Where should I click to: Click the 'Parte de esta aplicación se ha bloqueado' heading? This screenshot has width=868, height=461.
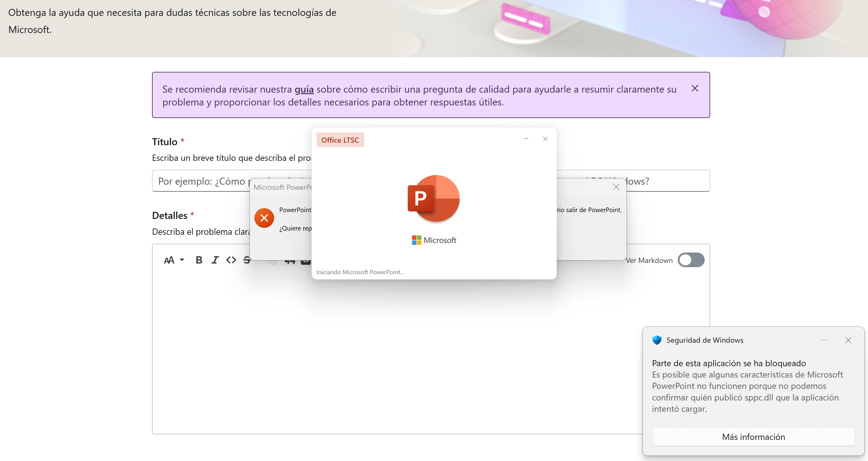[x=729, y=363]
